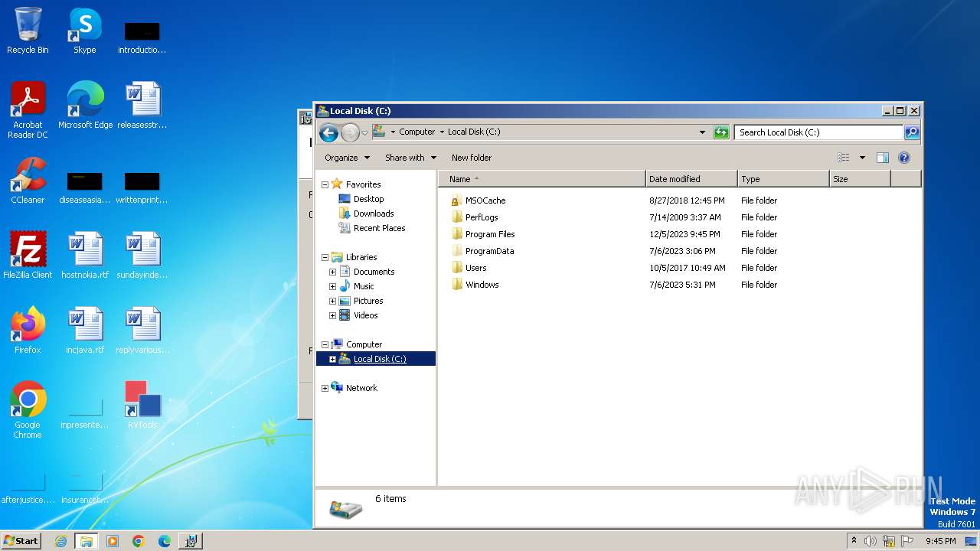This screenshot has width=980, height=551.
Task: Open the Skype desktop shortcut
Action: pos(84,31)
